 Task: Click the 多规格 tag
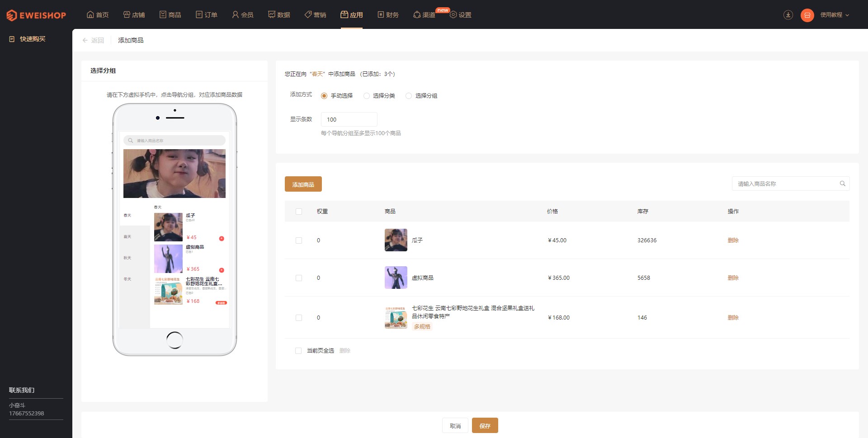tap(422, 327)
